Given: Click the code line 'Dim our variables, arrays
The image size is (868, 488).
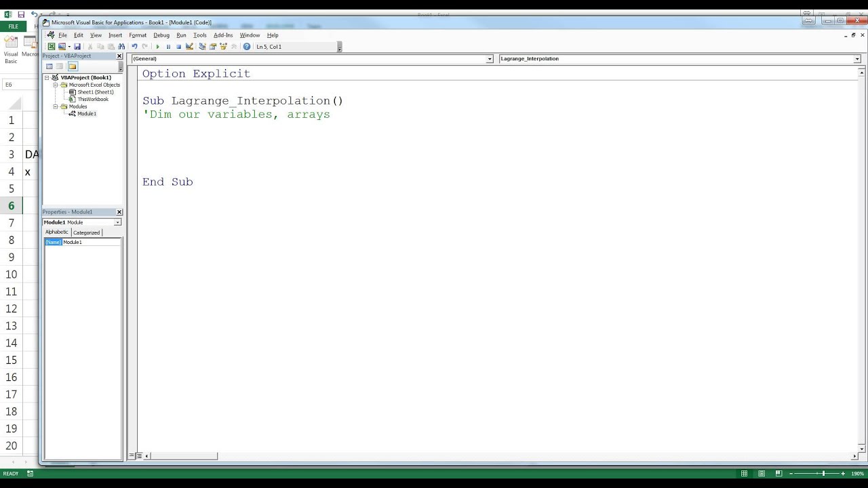Looking at the screenshot, I should [x=236, y=115].
